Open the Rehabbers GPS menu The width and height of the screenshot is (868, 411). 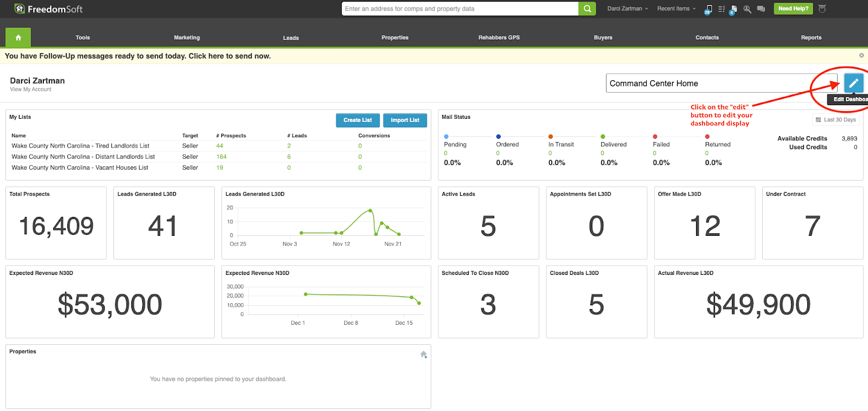499,37
